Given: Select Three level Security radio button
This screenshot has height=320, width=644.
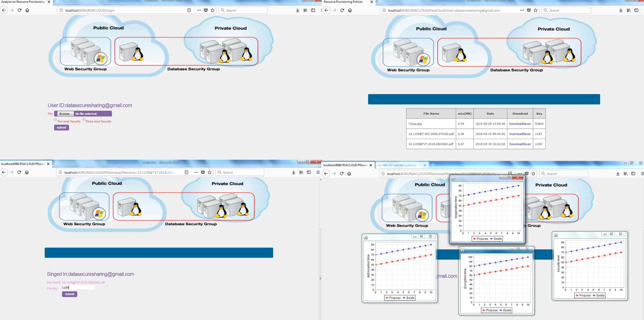Looking at the screenshot, I should [x=84, y=120].
